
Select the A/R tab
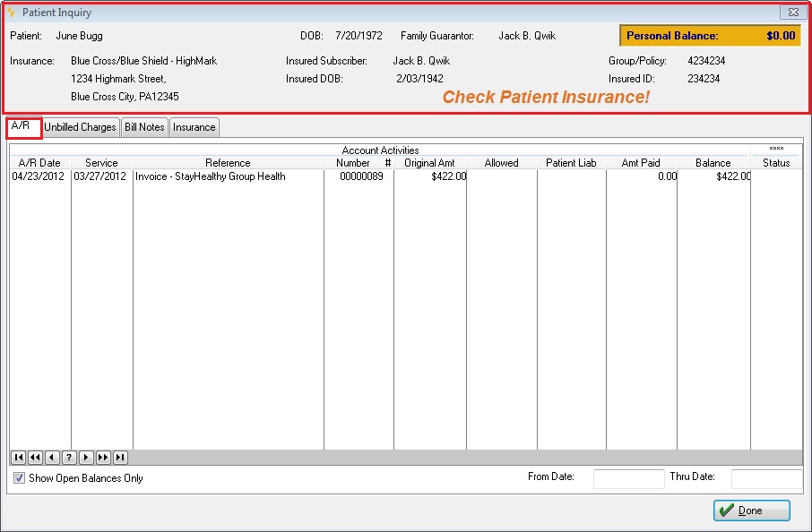[24, 127]
